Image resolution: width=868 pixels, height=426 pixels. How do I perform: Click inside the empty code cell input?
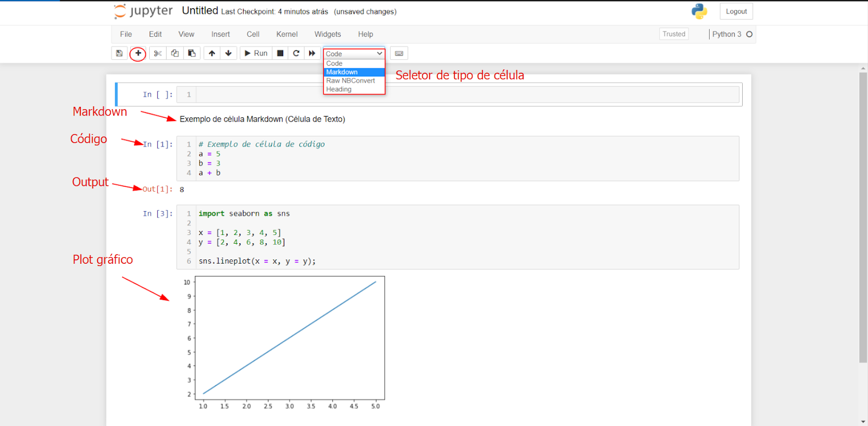coord(467,94)
